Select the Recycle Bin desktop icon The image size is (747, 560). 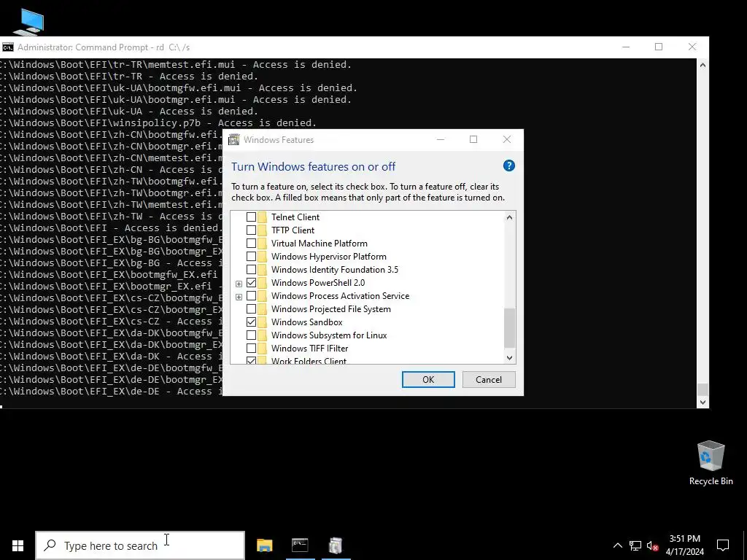[711, 463]
